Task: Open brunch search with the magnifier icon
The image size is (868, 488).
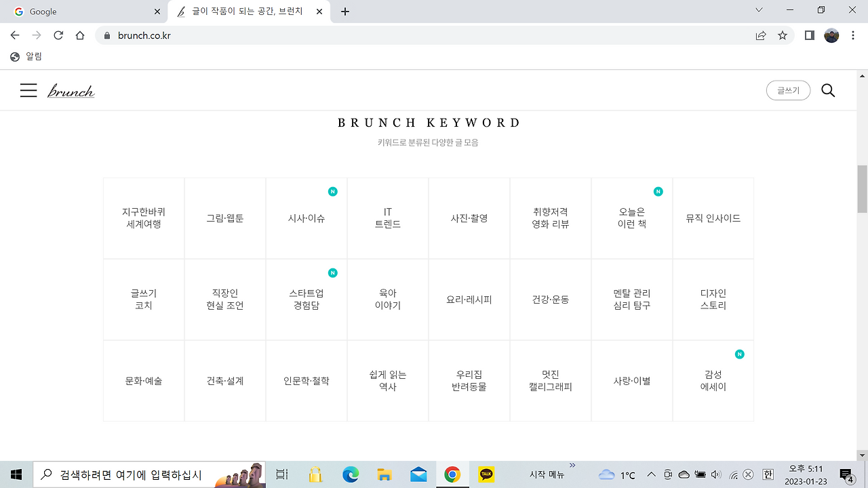Action: pyautogui.click(x=828, y=89)
